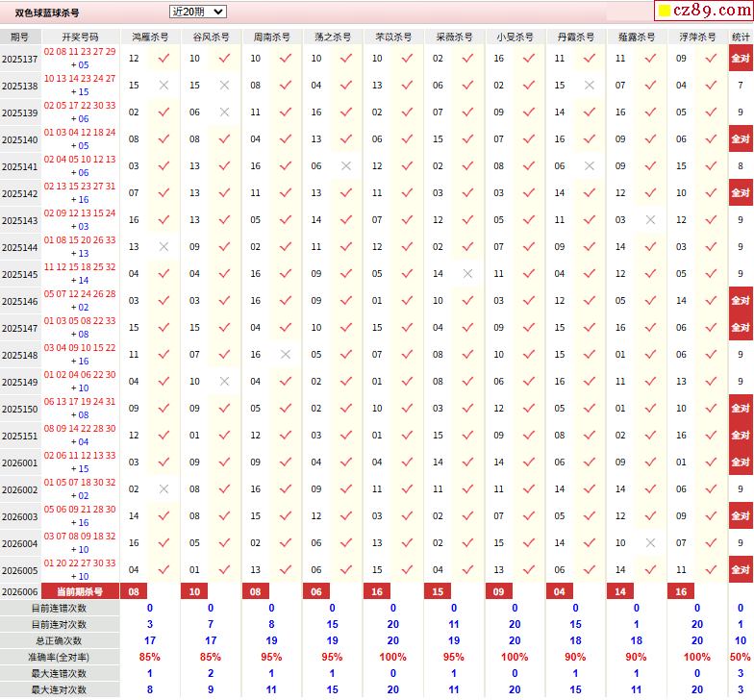Click the X mark for 鸿雁 in row 2026002
754x700 pixels.
point(163,489)
